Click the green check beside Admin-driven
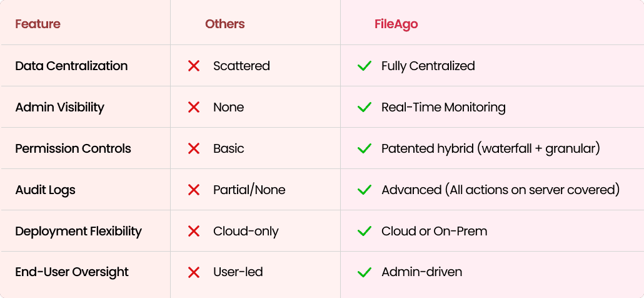 pyautogui.click(x=365, y=272)
